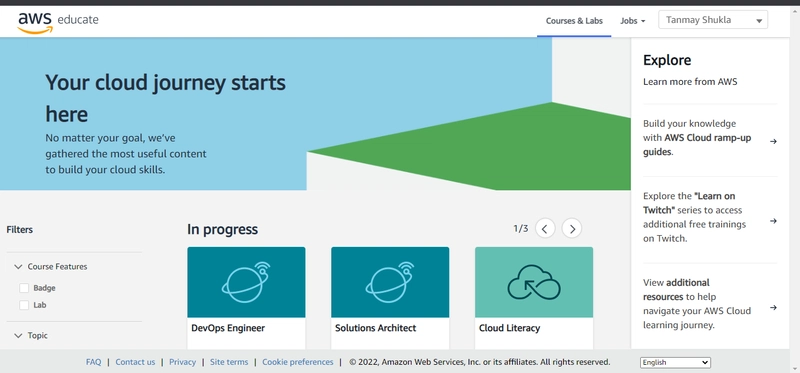The width and height of the screenshot is (800, 373).
Task: Click the Learn more from AWS text
Action: click(x=690, y=82)
